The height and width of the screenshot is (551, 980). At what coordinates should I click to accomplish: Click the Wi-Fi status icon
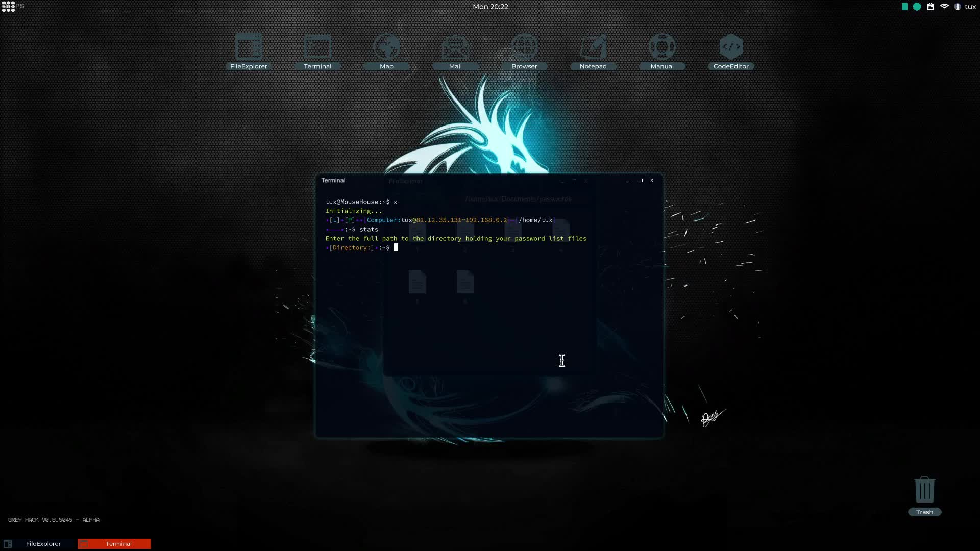click(x=944, y=7)
